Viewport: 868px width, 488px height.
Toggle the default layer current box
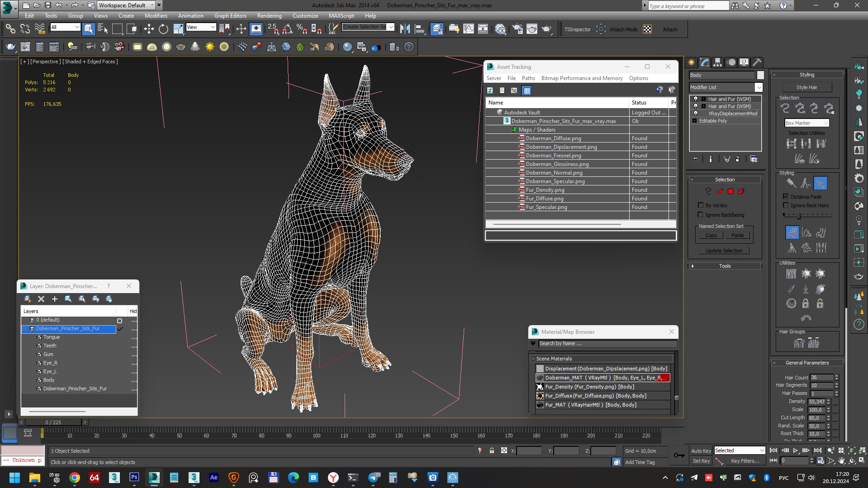click(x=120, y=321)
